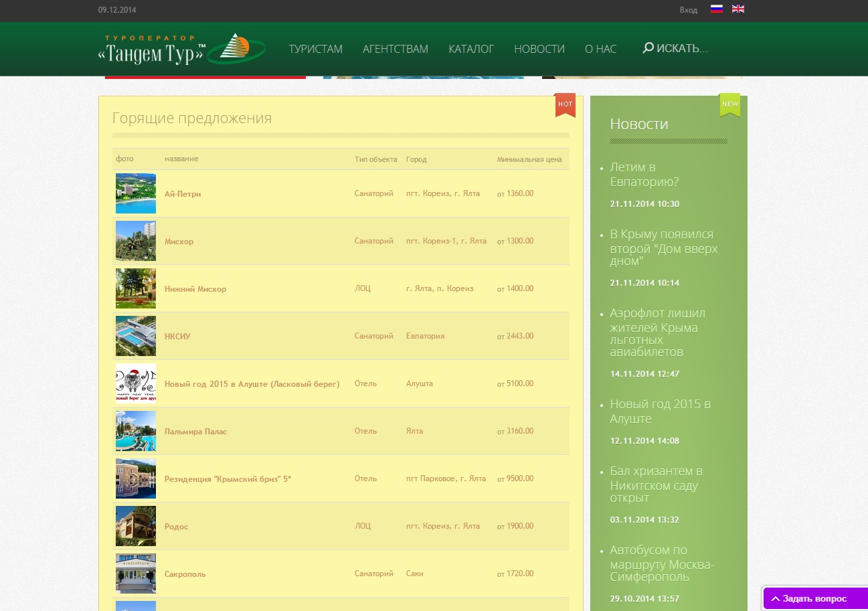Open the Ай-Петри sanatorium link
This screenshot has height=611, width=868.
[183, 194]
